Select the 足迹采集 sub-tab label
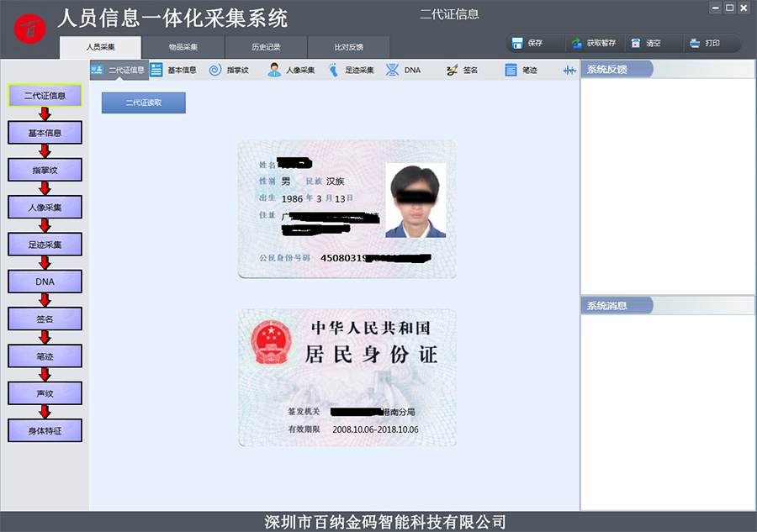 pyautogui.click(x=359, y=71)
